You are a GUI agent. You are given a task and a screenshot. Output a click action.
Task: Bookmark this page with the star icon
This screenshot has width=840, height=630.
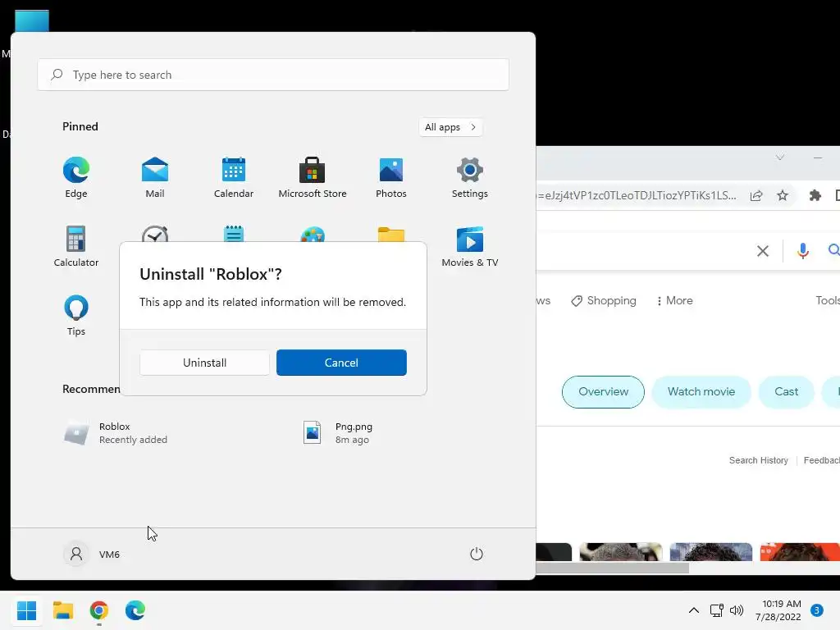click(783, 195)
